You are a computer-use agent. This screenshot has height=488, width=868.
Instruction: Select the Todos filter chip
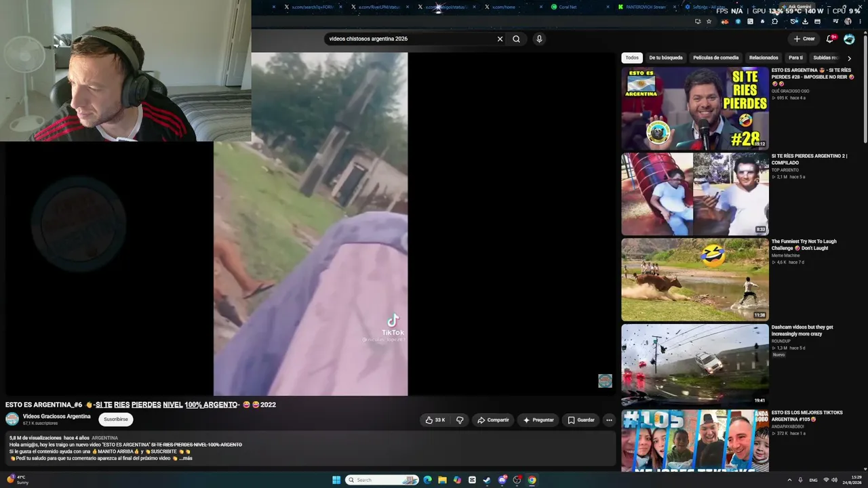[632, 58]
